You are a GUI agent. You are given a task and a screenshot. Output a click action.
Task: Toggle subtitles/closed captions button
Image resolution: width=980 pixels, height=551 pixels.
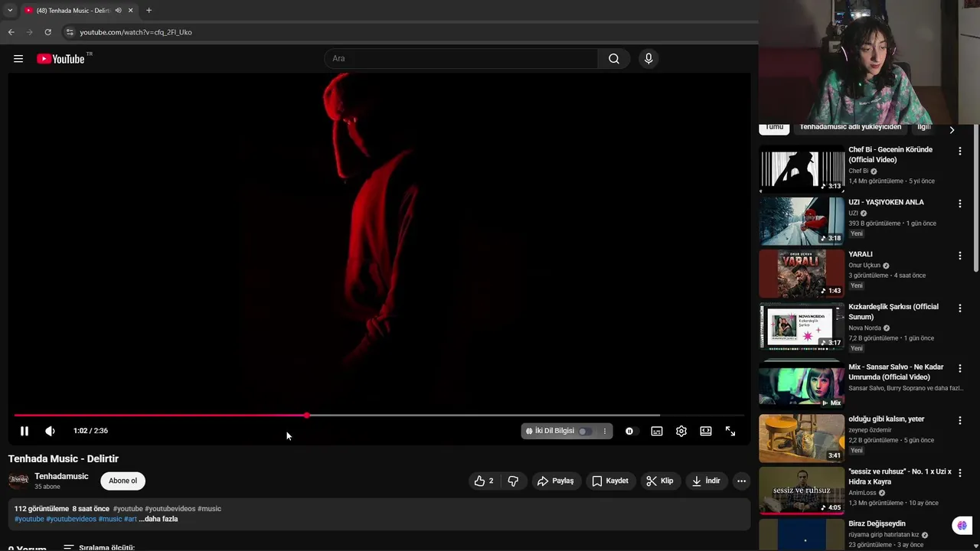(657, 431)
